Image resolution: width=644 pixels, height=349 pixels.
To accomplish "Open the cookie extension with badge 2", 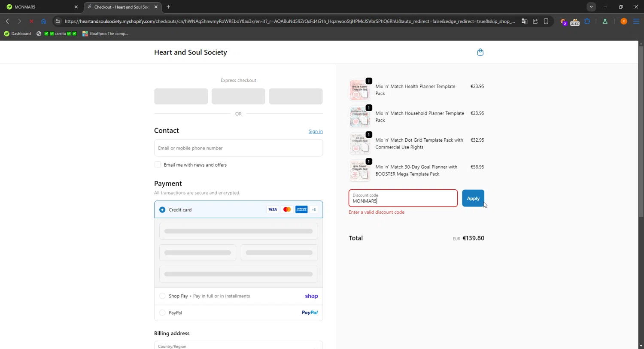I will tap(563, 21).
